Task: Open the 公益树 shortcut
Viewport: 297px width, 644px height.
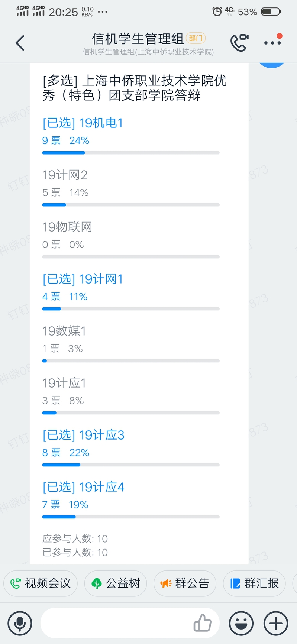Action: click(116, 583)
